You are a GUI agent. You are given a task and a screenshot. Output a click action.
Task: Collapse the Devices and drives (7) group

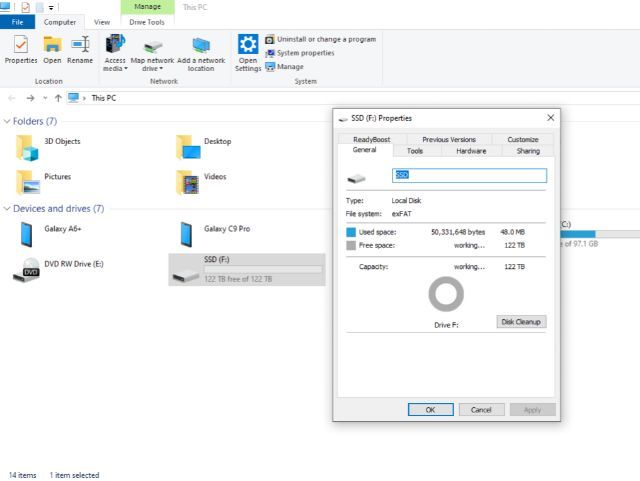click(7, 209)
